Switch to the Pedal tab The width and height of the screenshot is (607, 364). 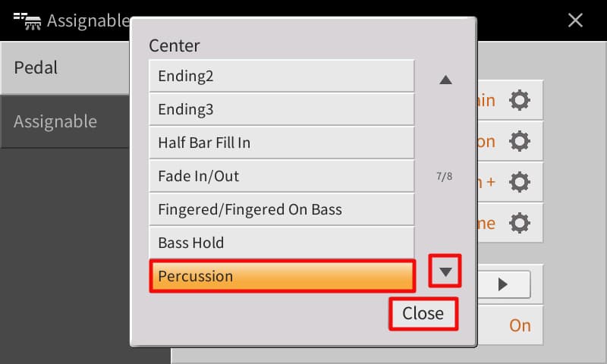tap(64, 67)
